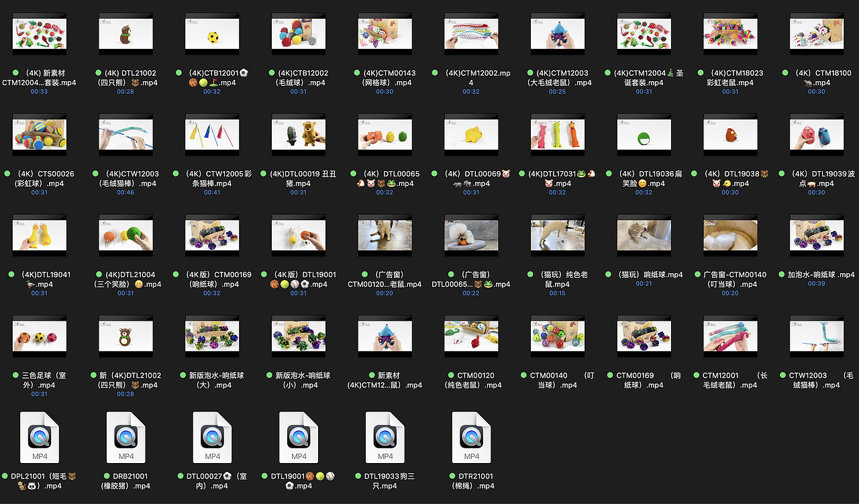Click the DTR21001（棉绳）MP4 file icon
Screen dimensions: 859x504
471,438
